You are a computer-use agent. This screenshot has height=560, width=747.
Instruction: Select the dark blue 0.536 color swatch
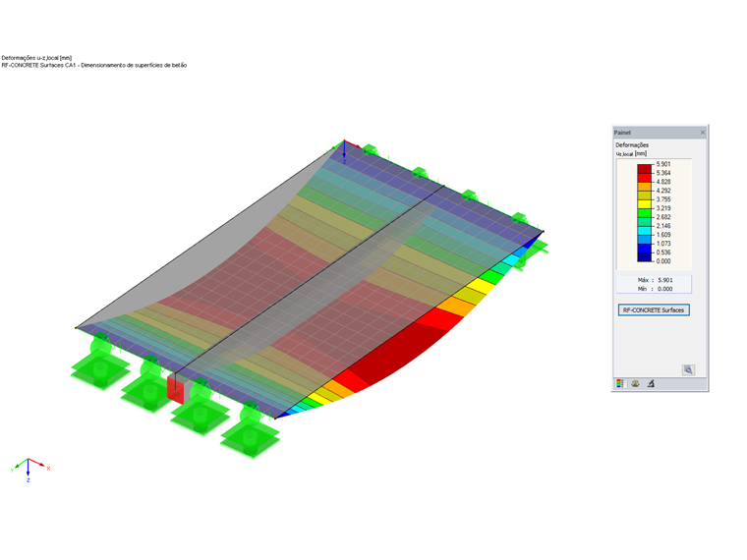click(x=645, y=257)
